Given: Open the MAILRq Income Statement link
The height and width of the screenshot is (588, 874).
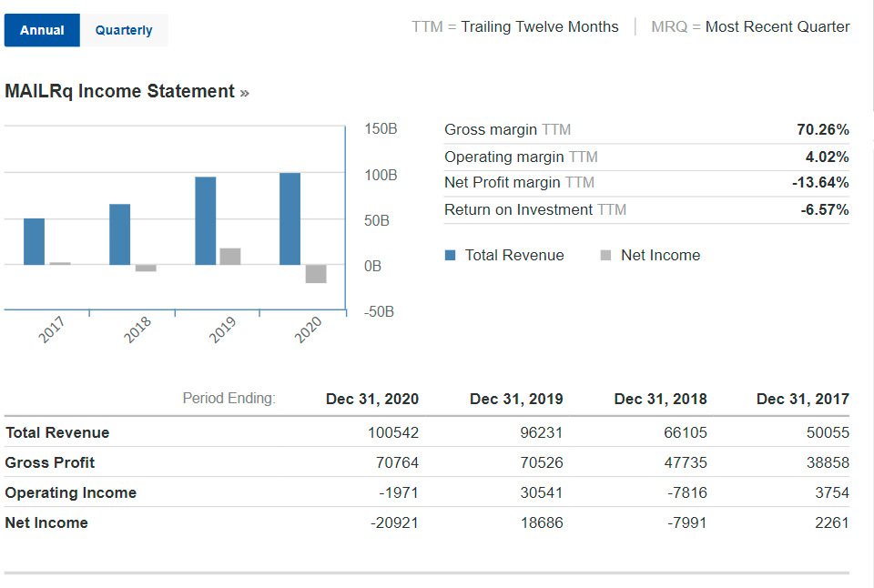Looking at the screenshot, I should click(119, 91).
